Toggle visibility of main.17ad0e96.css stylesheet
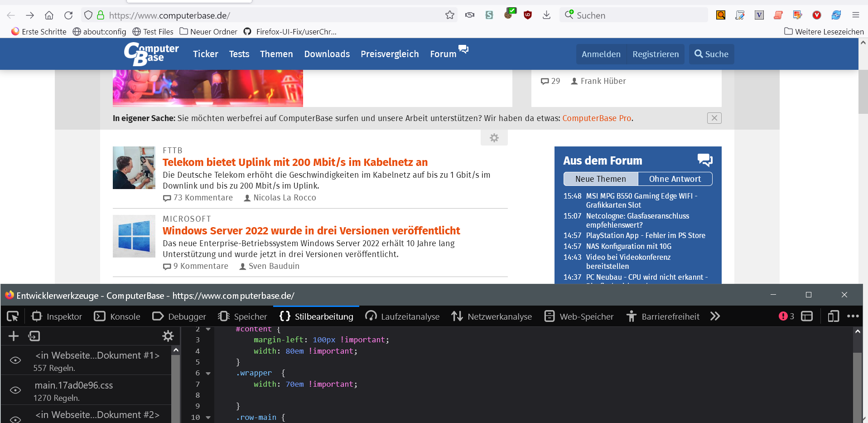The height and width of the screenshot is (423, 868). pyautogui.click(x=15, y=390)
